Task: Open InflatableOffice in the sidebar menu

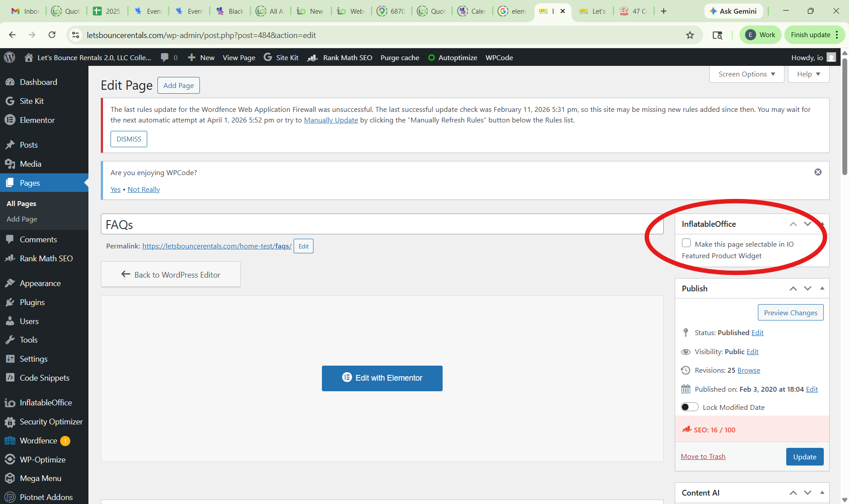Action: 45,402
